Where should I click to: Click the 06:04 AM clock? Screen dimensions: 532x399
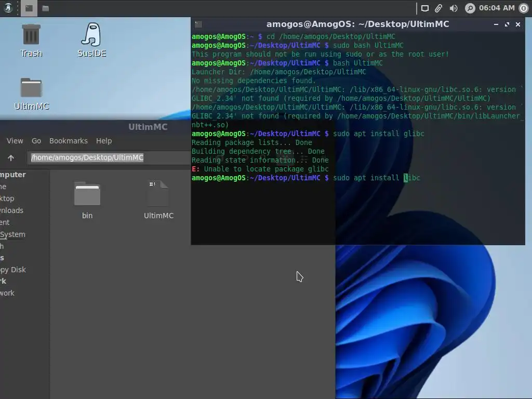pyautogui.click(x=497, y=8)
